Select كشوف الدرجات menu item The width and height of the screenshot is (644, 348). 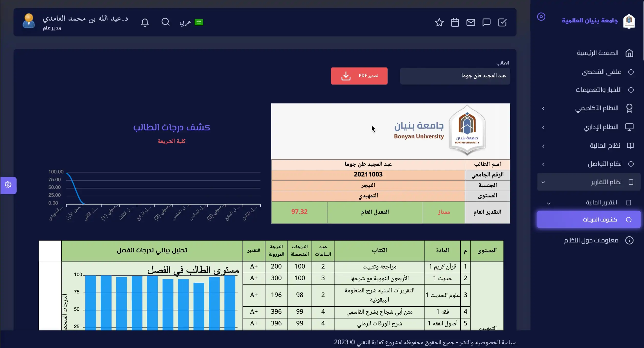tap(589, 220)
